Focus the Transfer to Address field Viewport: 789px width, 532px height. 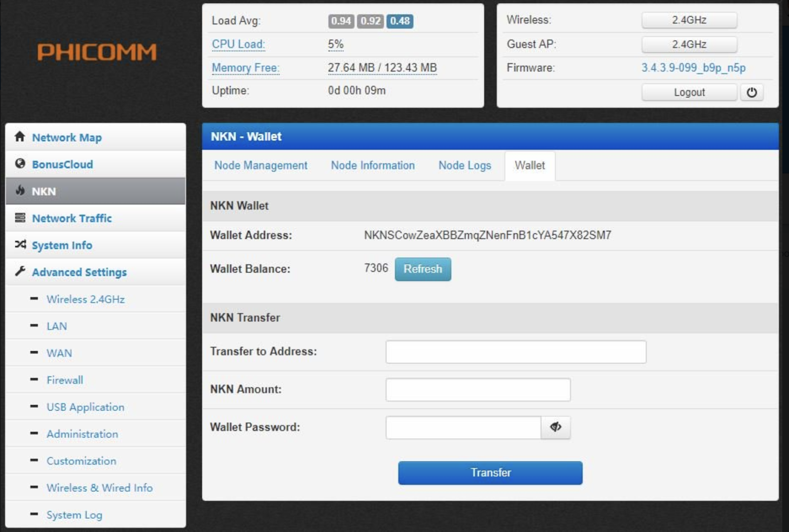coord(516,352)
